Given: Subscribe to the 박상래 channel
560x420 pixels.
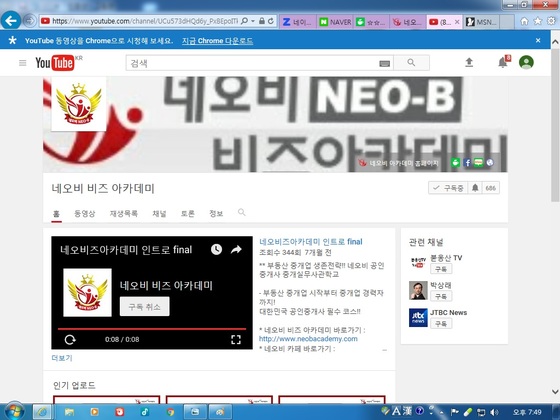Looking at the screenshot, I should pos(441,296).
